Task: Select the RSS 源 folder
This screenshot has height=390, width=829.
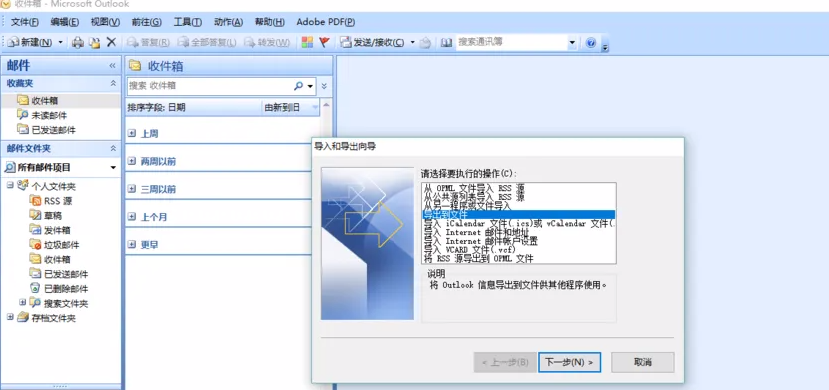Action: [x=51, y=201]
